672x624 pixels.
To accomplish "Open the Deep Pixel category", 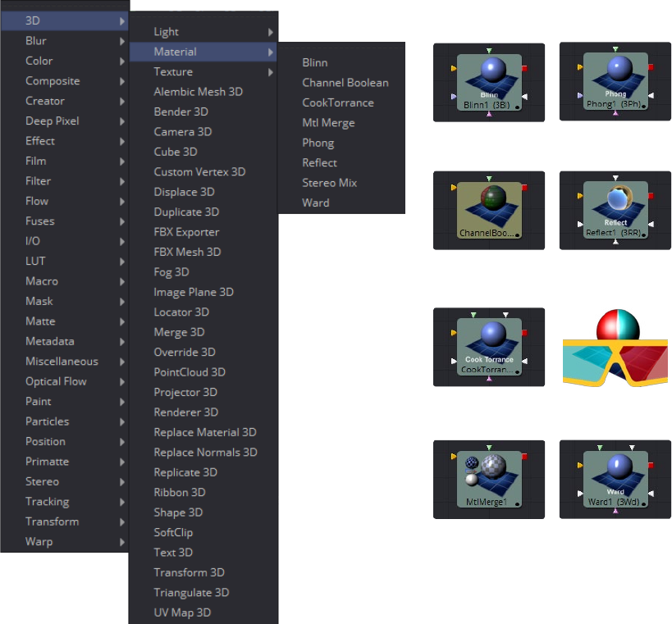I will (x=53, y=121).
